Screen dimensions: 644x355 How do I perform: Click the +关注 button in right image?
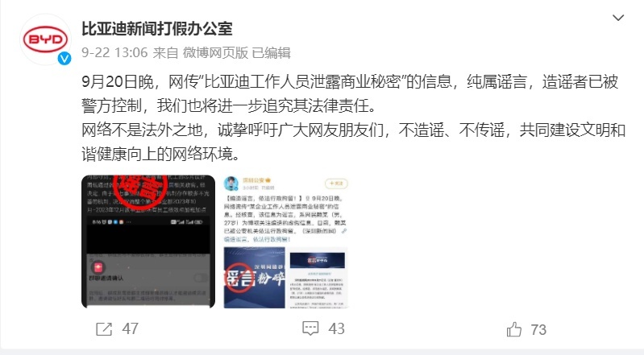(x=336, y=184)
